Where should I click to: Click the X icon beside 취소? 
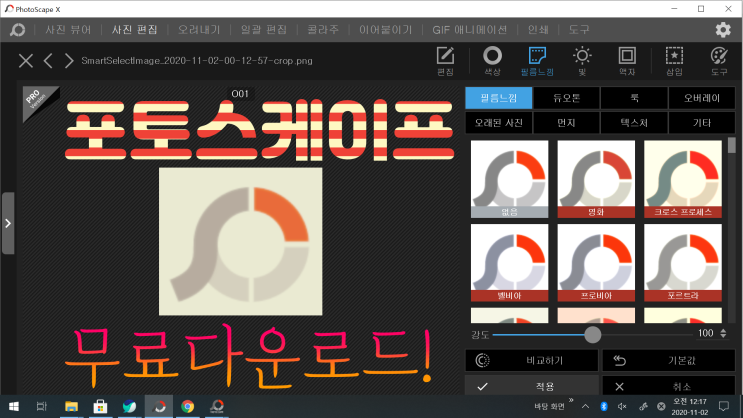pos(619,387)
